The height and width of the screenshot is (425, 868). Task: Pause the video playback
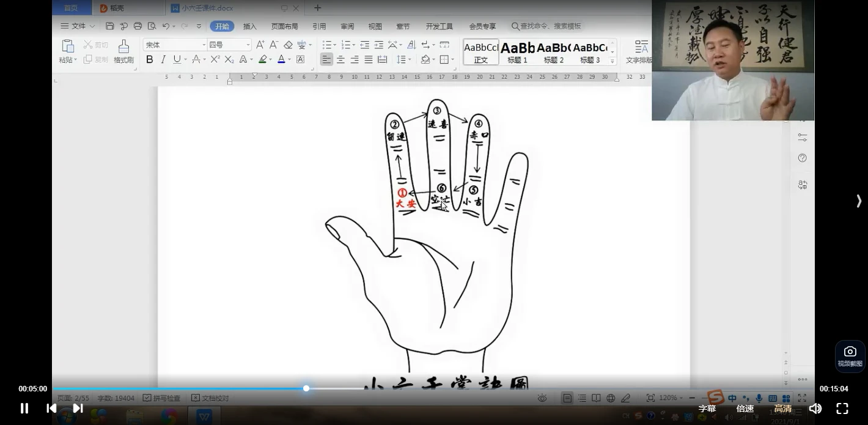click(24, 408)
